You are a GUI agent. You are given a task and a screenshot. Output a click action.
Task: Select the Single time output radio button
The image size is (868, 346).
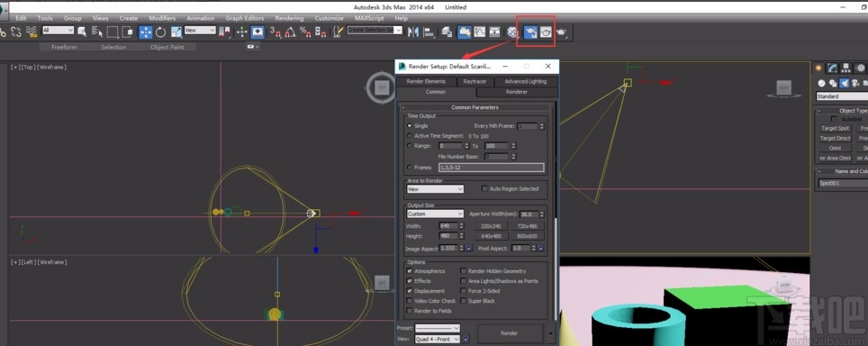[x=410, y=126]
